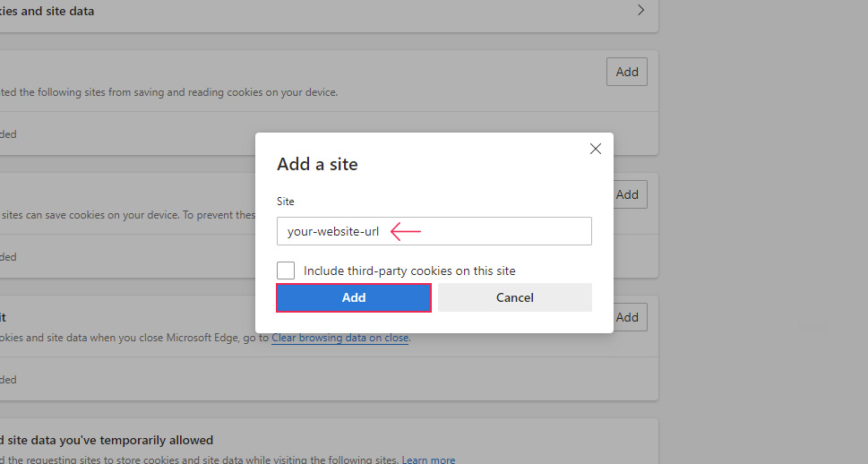The image size is (868, 464).
Task: Close the Add a site dialog
Action: click(x=596, y=149)
